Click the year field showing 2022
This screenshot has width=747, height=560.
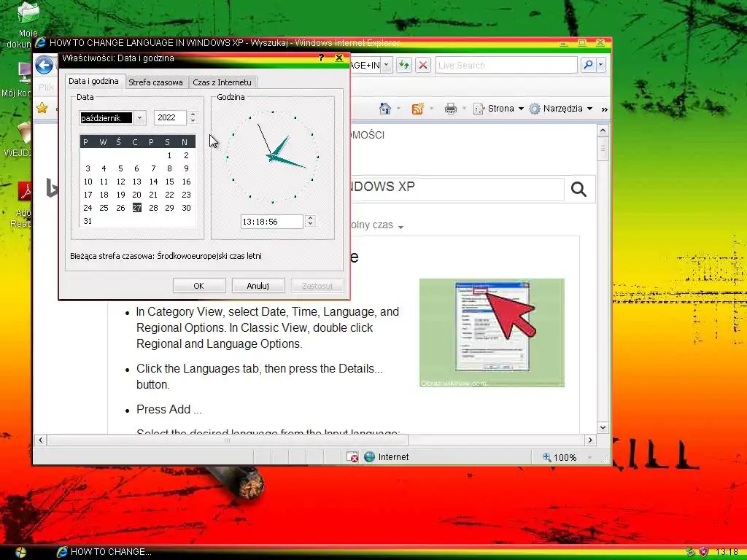(x=170, y=117)
